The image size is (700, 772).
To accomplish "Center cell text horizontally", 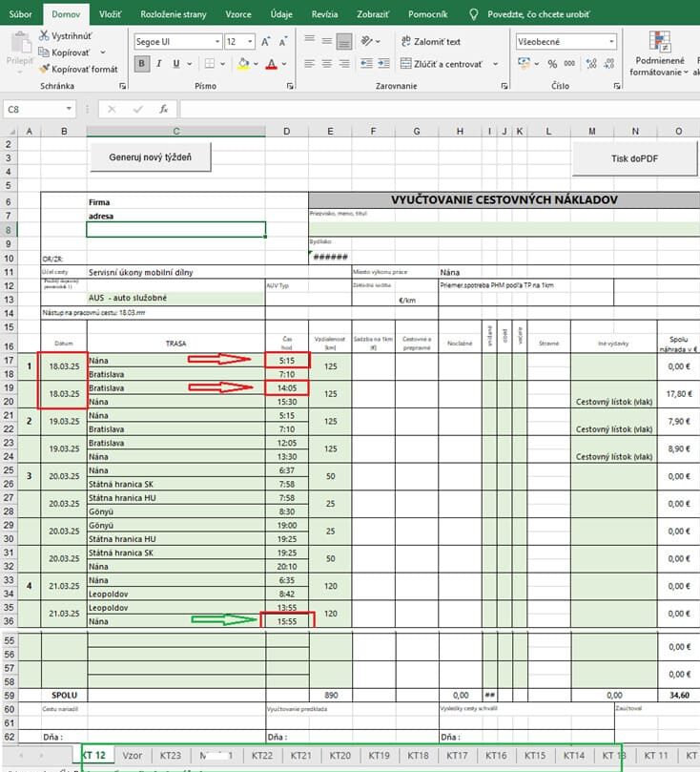I will [x=326, y=64].
